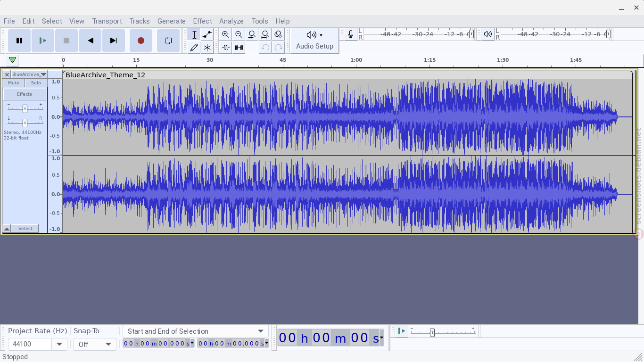The image size is (644, 362).
Task: Open selection start time format arrow
Action: pos(192,343)
